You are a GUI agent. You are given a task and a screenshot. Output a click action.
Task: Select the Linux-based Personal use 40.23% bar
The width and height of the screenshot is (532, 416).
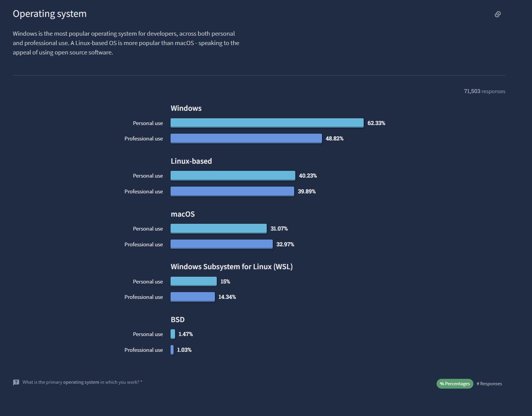(233, 176)
